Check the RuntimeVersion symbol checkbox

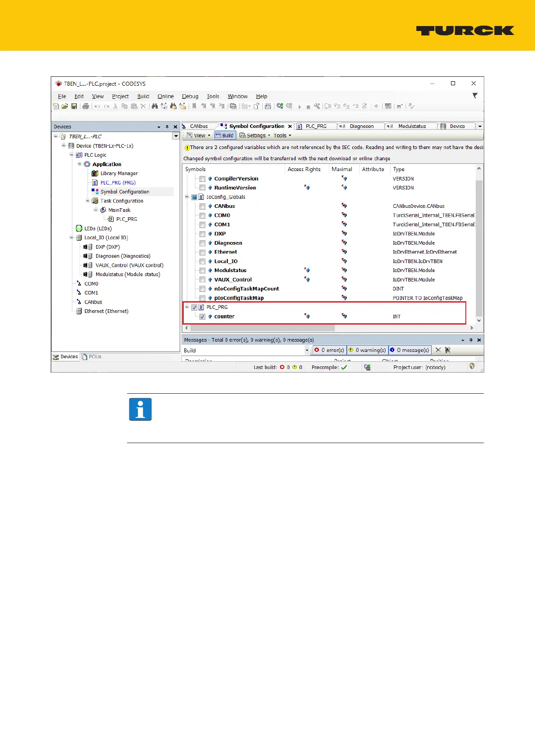[x=202, y=188]
